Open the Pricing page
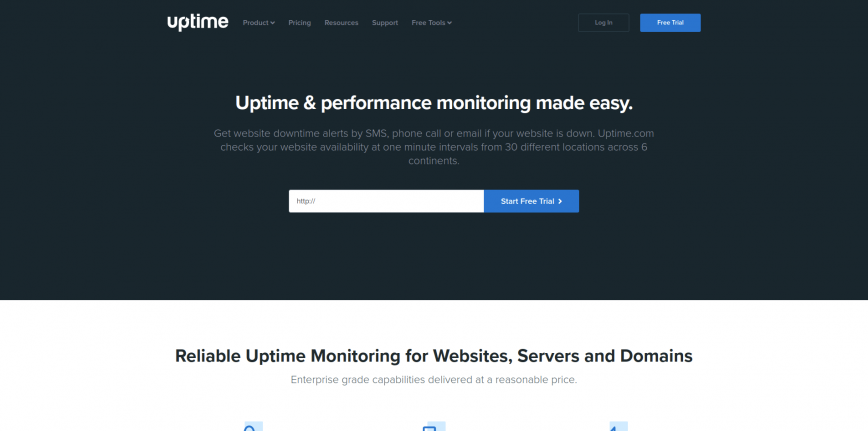868x431 pixels. pos(299,23)
